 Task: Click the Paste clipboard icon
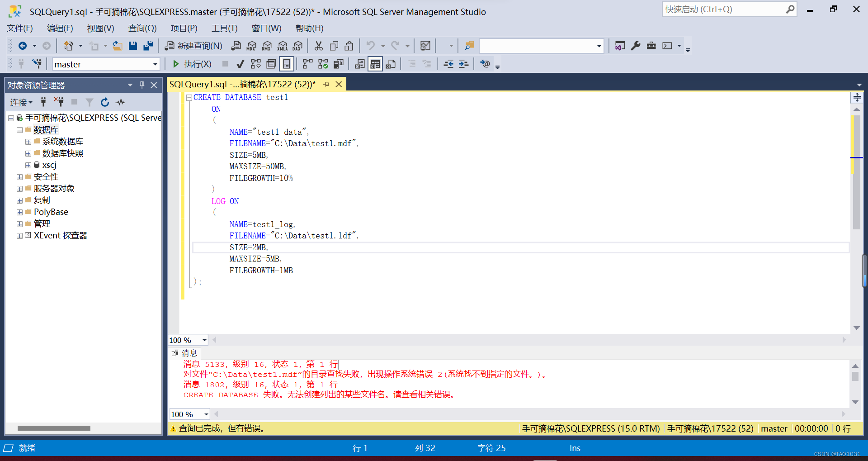tap(349, 46)
